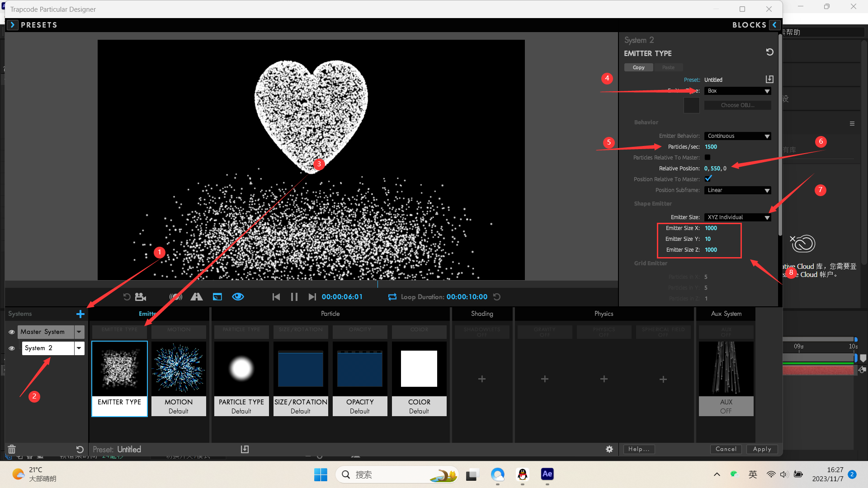Click the Help... button

(639, 449)
